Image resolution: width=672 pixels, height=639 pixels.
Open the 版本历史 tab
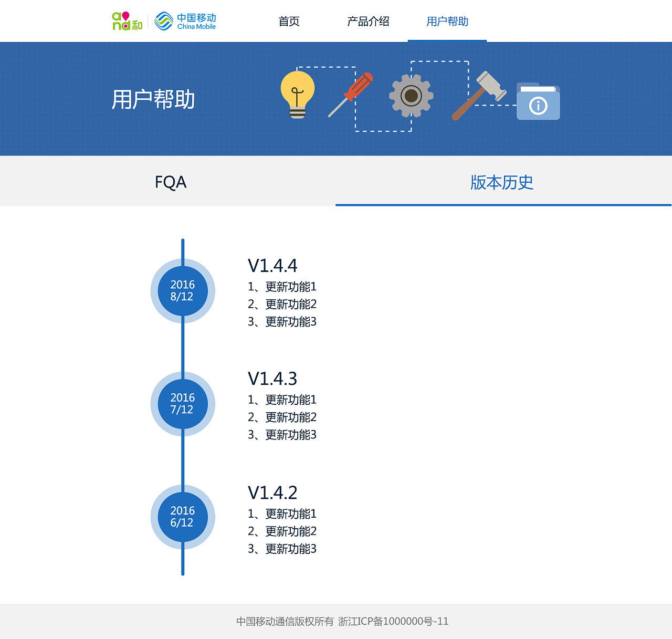501,182
